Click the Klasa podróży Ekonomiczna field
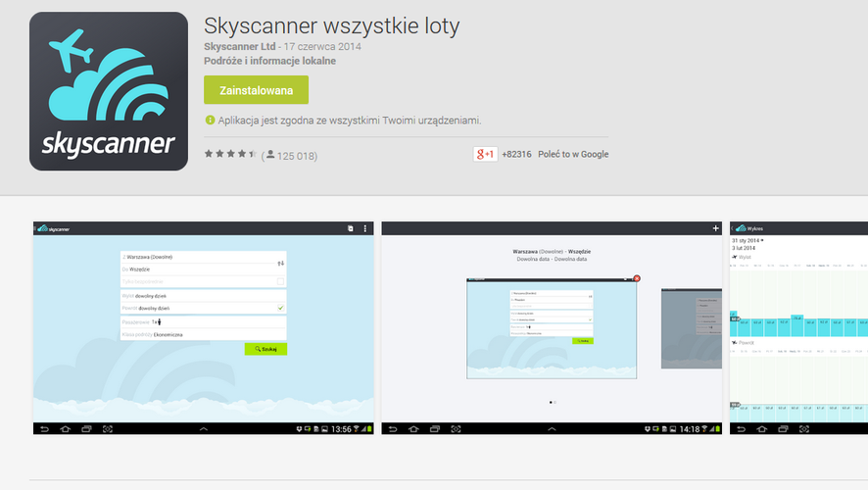This screenshot has width=868, height=490. (203, 334)
